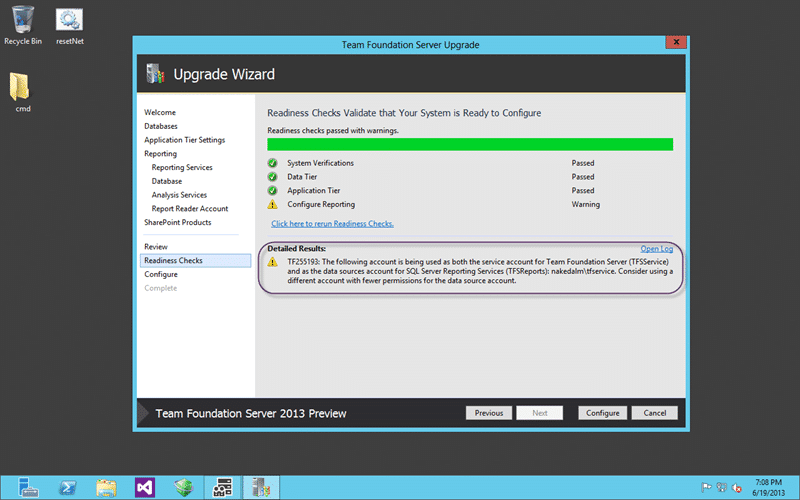Go to the Databases wizard step

161,126
